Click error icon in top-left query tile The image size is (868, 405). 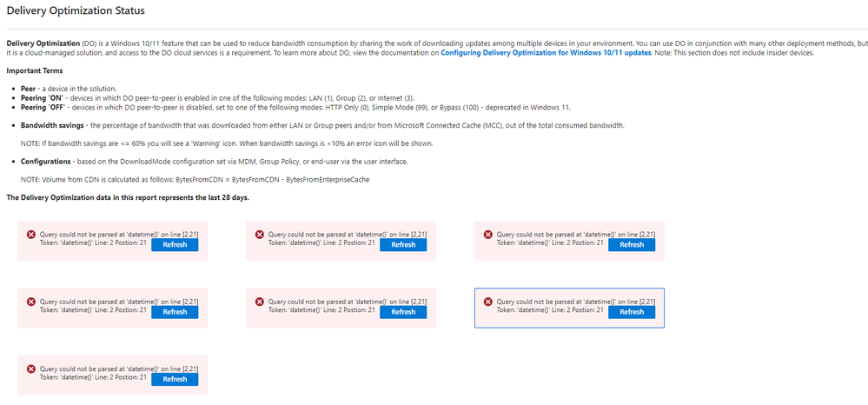click(x=31, y=235)
